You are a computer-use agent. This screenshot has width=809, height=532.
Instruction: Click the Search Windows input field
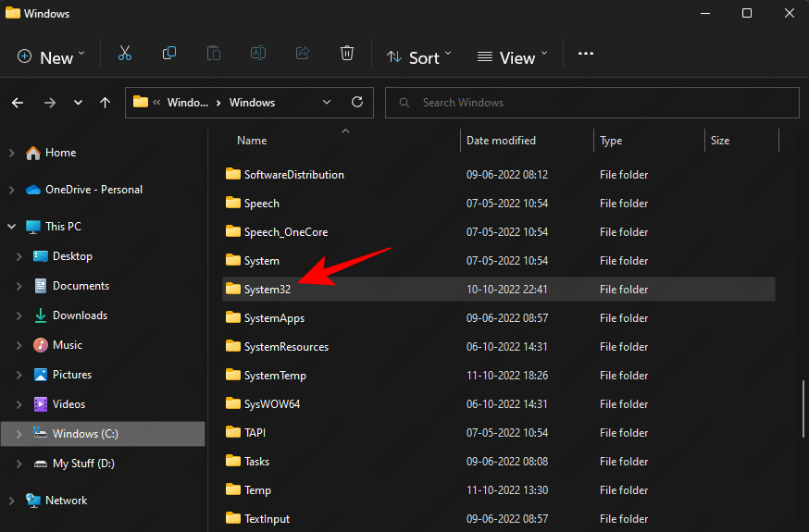point(592,103)
